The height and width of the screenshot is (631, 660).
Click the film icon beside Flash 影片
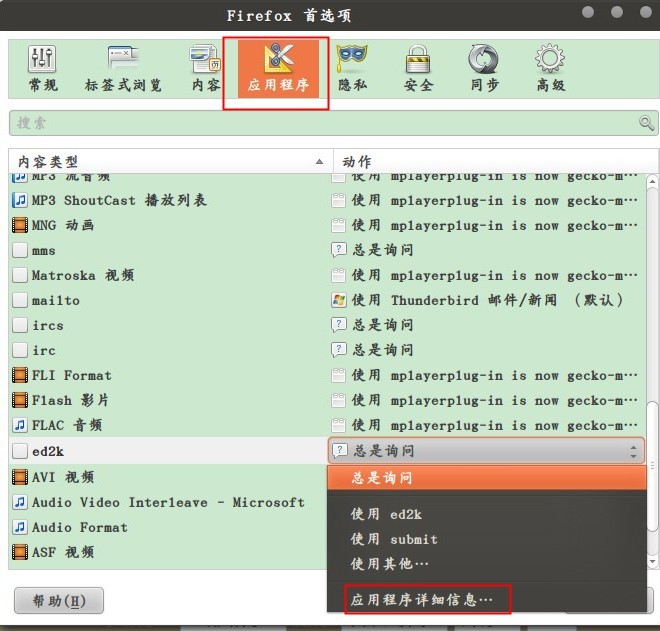pyautogui.click(x=20, y=400)
